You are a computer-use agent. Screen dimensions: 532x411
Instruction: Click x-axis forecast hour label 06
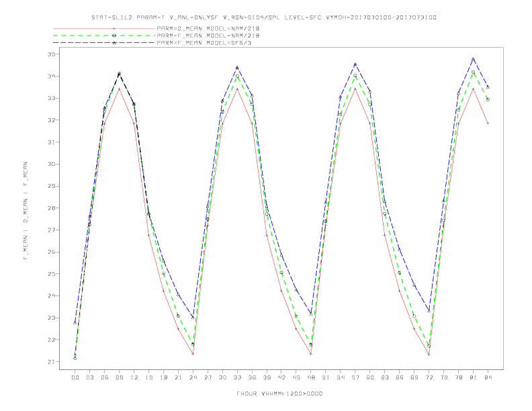pos(105,377)
